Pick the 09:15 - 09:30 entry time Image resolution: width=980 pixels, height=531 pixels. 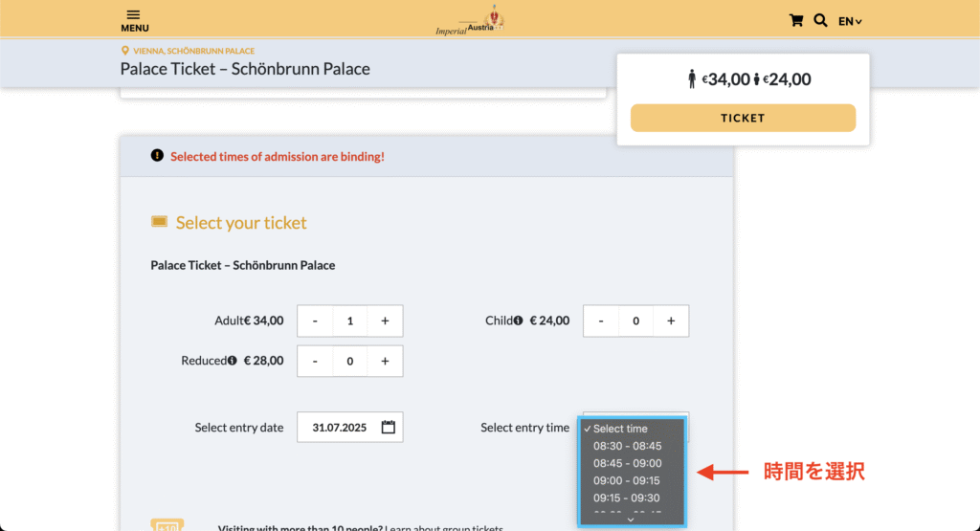626,498
